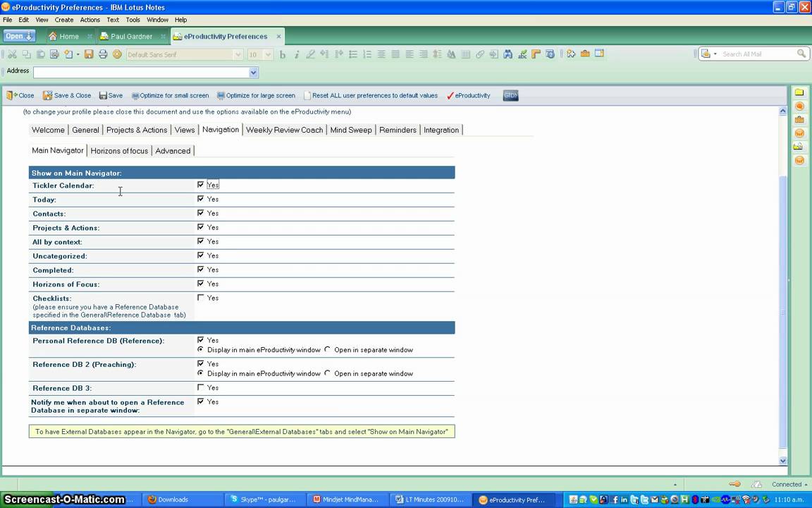Open the Horizons of focus sub-tab
The width and height of the screenshot is (812, 508).
coord(119,151)
